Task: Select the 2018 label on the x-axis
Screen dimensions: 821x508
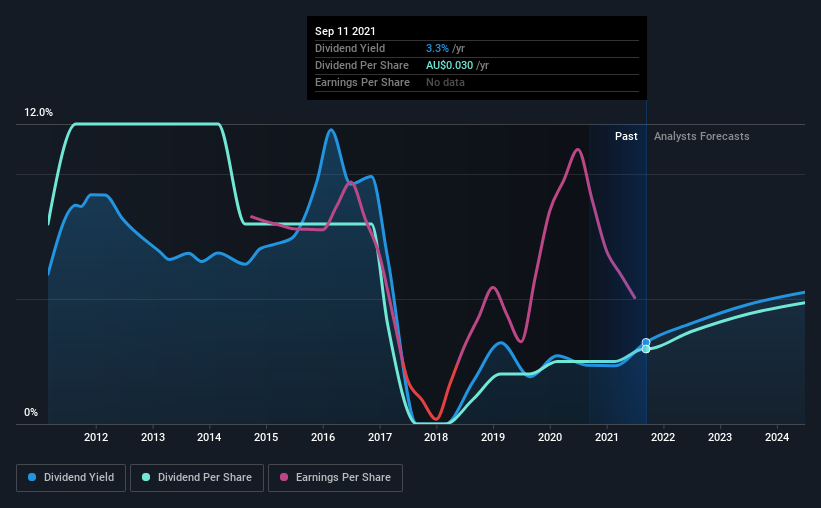Action: tap(436, 437)
